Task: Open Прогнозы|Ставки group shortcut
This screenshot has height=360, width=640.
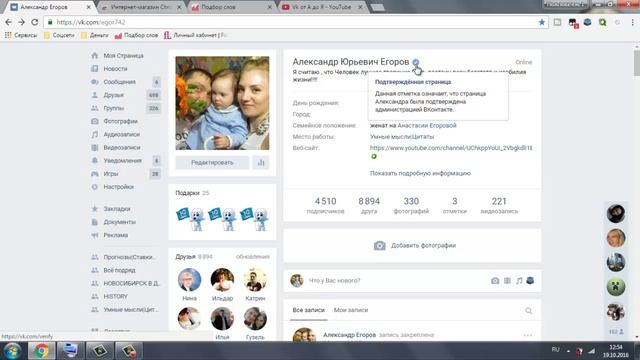Action: click(x=129, y=257)
